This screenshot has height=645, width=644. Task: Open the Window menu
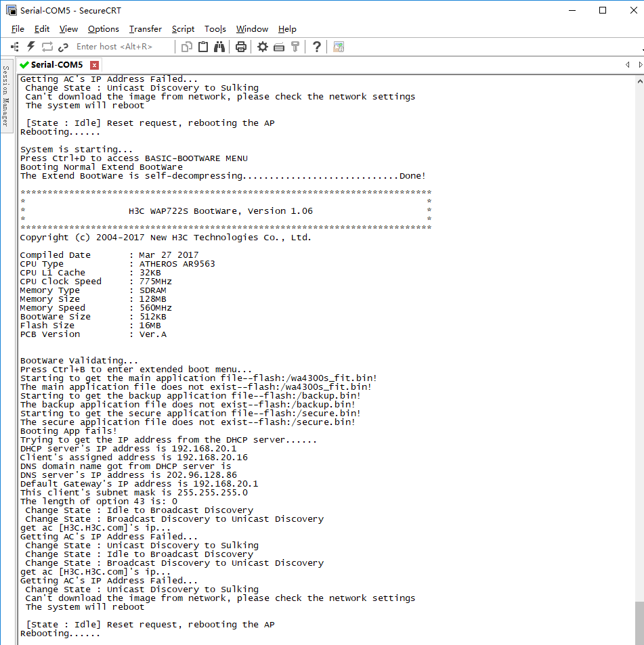tap(252, 29)
